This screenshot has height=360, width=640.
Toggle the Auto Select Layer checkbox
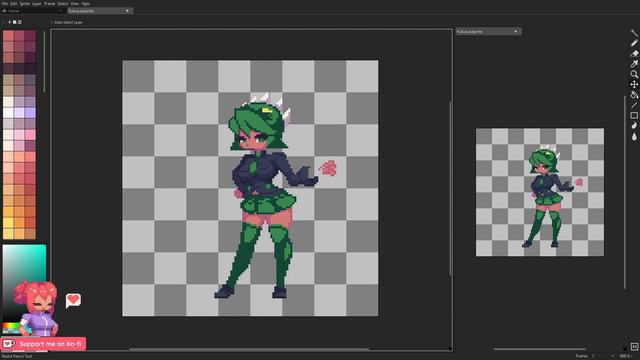pos(52,22)
